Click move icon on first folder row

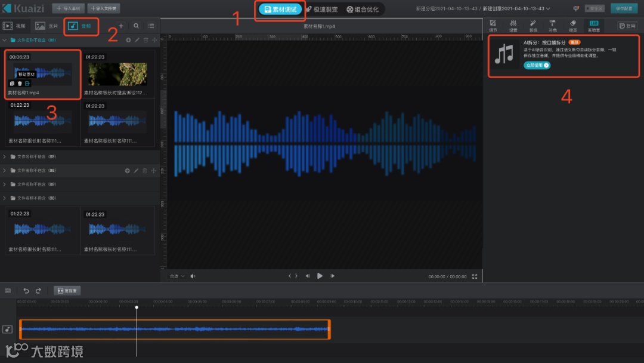click(x=154, y=40)
